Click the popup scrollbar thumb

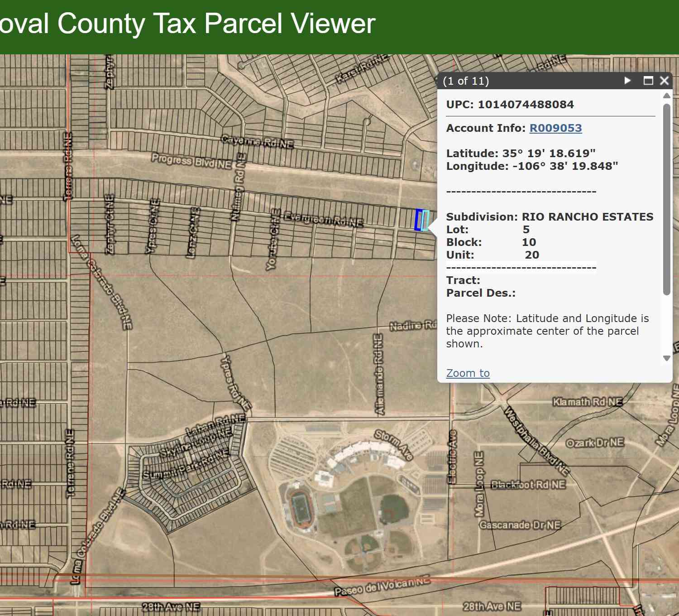[666, 199]
